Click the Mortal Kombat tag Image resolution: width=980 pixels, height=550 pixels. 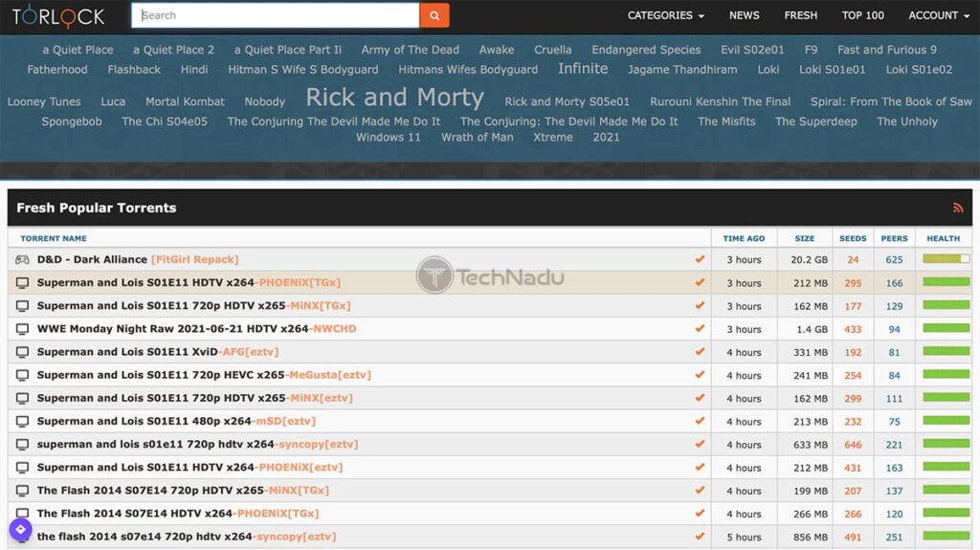[x=185, y=101]
